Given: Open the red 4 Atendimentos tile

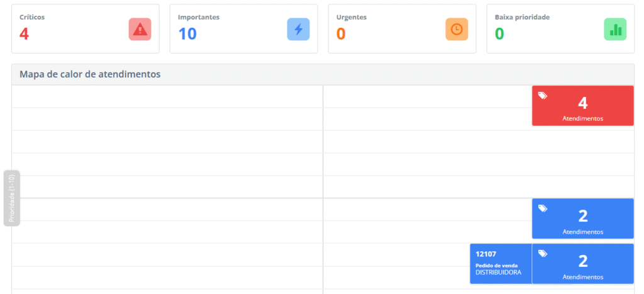Looking at the screenshot, I should click(x=582, y=106).
